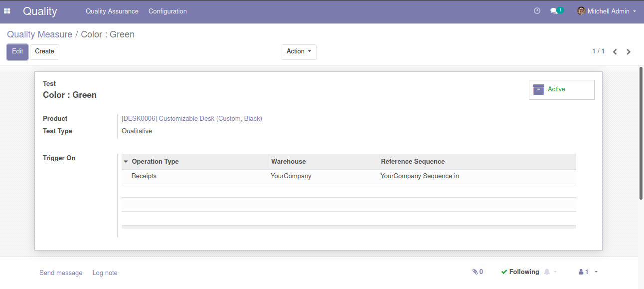Click the clock activities icon
The width and height of the screenshot is (644, 289).
pyautogui.click(x=537, y=11)
